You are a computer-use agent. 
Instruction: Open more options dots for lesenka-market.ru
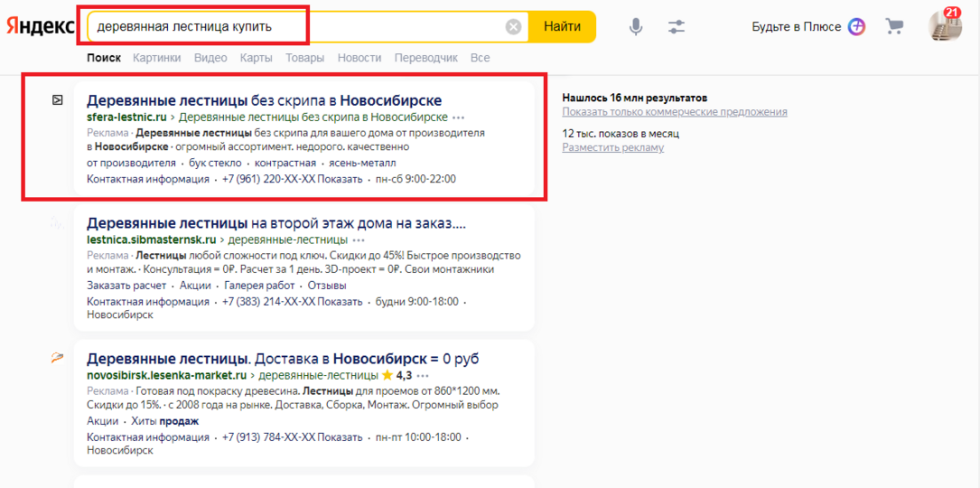[423, 377]
